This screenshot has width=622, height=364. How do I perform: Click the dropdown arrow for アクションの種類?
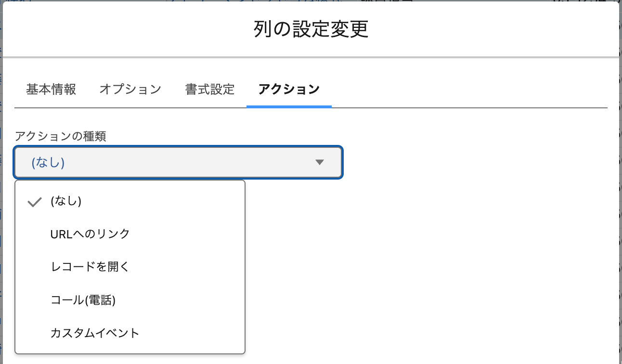(x=319, y=163)
